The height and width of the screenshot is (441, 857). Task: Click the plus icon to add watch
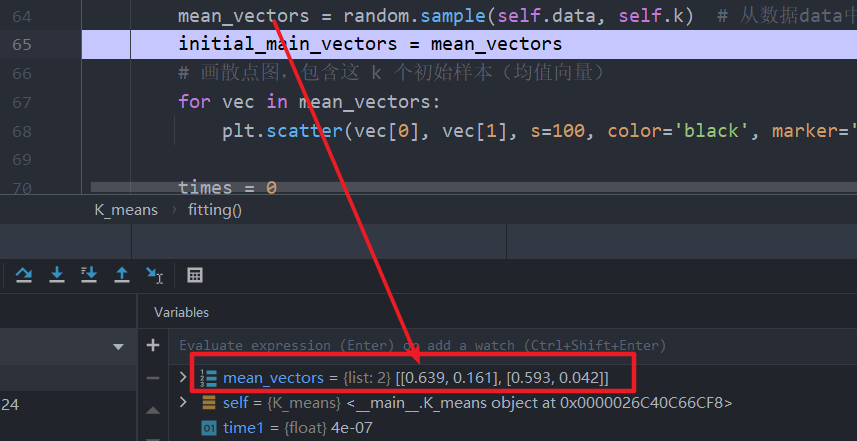153,345
